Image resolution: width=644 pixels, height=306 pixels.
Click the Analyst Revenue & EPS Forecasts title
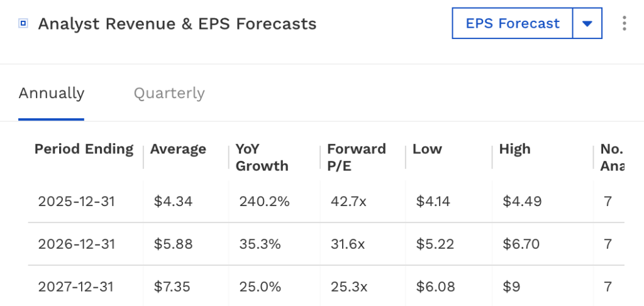pyautogui.click(x=177, y=24)
